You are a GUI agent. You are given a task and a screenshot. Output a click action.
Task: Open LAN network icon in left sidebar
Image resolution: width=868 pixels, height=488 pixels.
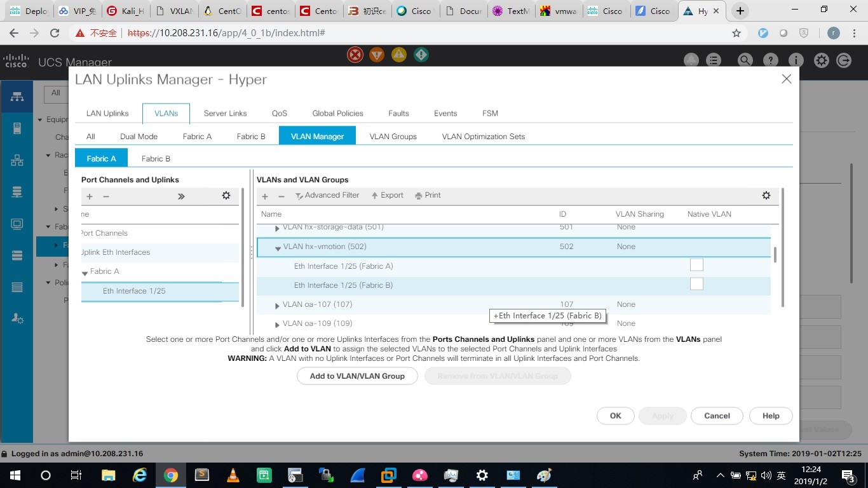coord(17,160)
